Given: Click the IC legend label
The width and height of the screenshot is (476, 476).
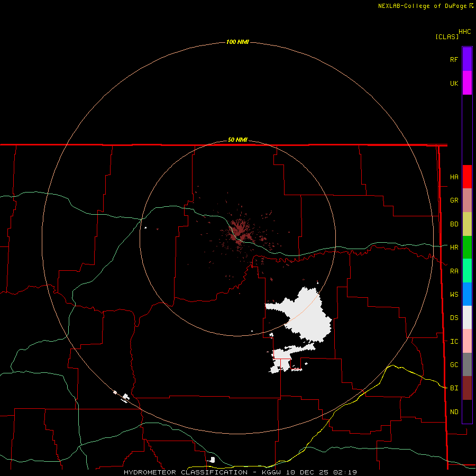Looking at the screenshot, I should point(454,341).
